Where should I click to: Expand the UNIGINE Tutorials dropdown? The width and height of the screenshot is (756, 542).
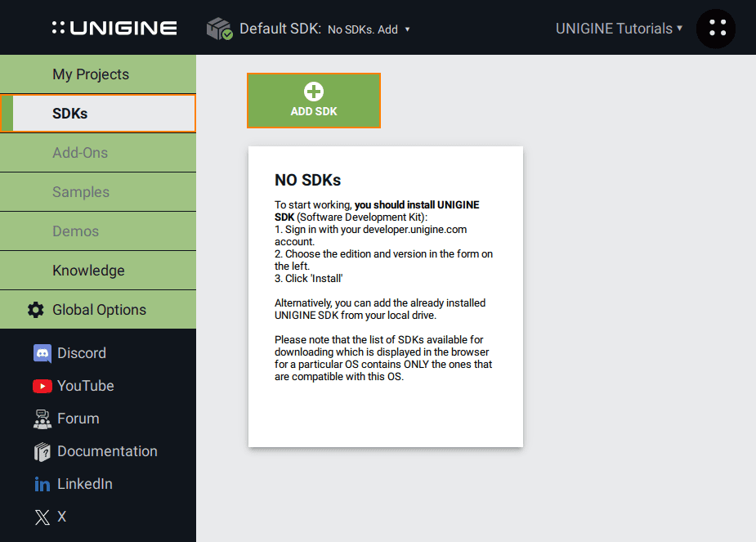click(619, 28)
